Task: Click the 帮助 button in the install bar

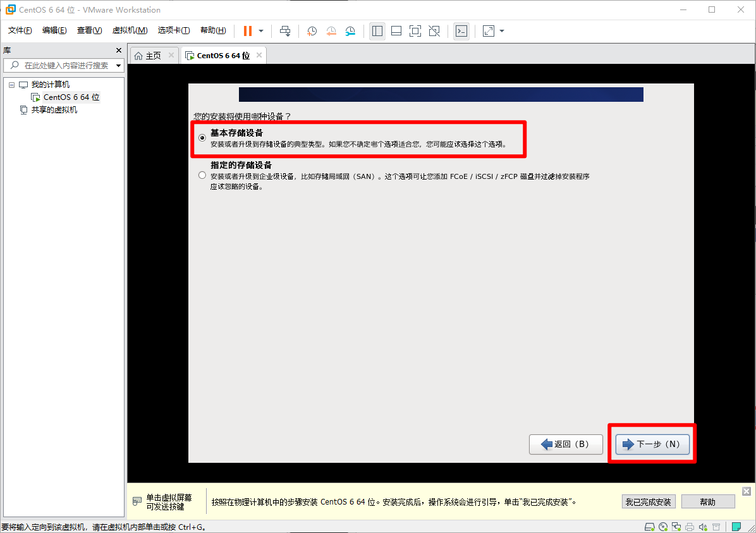Action: [708, 502]
